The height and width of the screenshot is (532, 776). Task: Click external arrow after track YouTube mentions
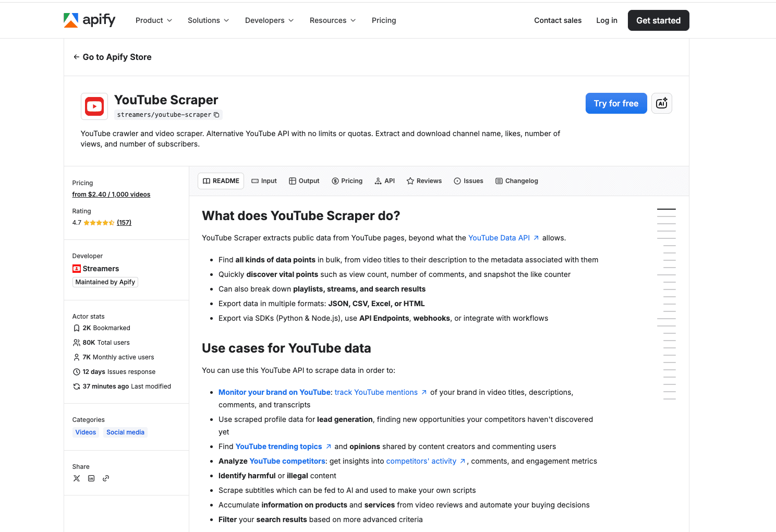point(424,392)
